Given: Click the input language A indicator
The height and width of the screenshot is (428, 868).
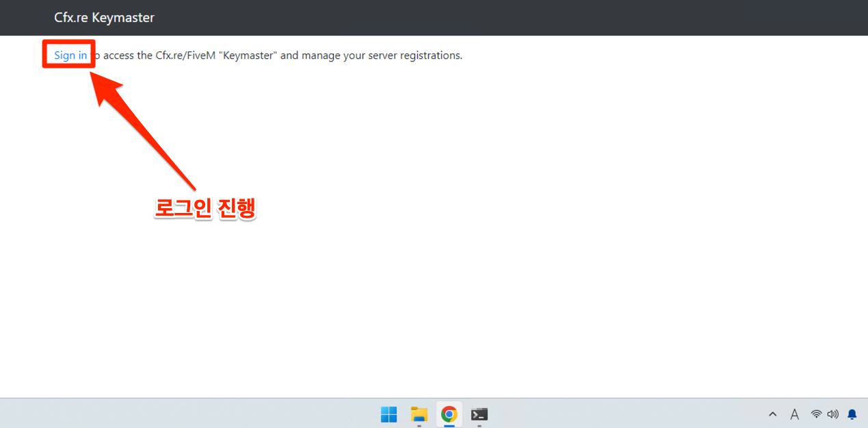Looking at the screenshot, I should pyautogui.click(x=795, y=414).
